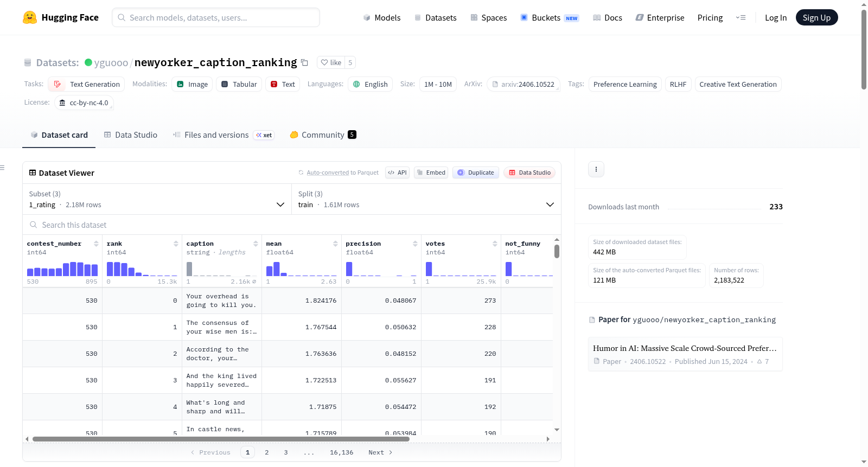Switch to the Data Studio tab

coord(131,135)
